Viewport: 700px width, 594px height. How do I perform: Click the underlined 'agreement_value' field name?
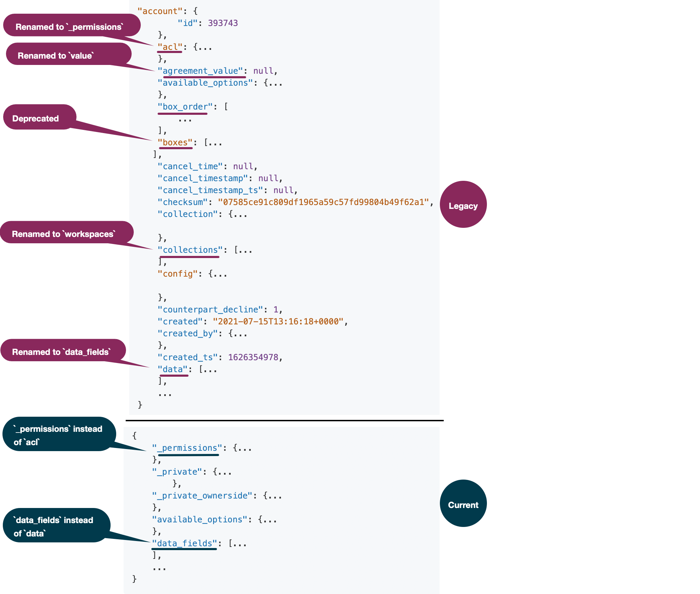(200, 71)
